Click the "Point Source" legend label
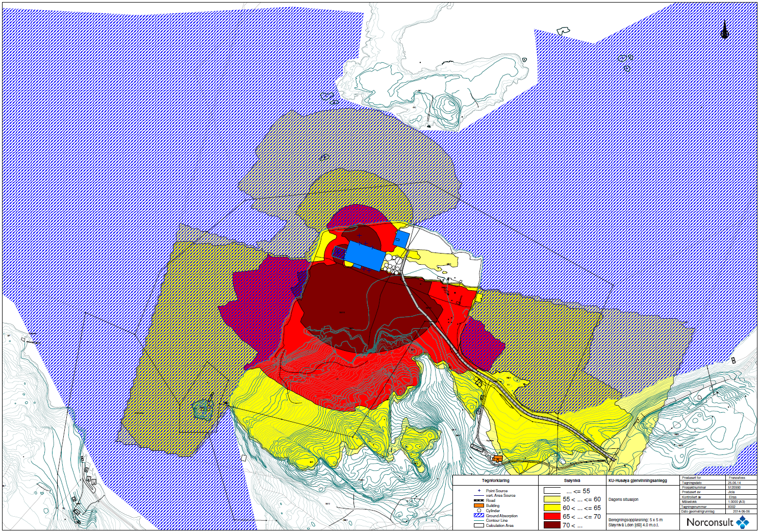Image resolution: width=759 pixels, height=532 pixels. click(x=497, y=491)
